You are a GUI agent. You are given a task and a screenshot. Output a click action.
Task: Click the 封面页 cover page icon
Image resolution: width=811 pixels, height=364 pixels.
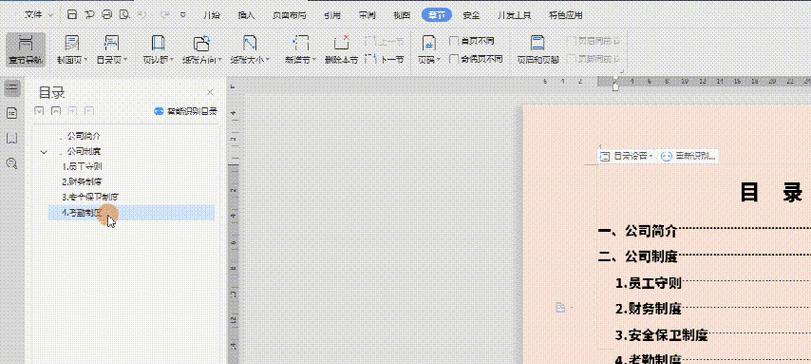click(x=72, y=43)
